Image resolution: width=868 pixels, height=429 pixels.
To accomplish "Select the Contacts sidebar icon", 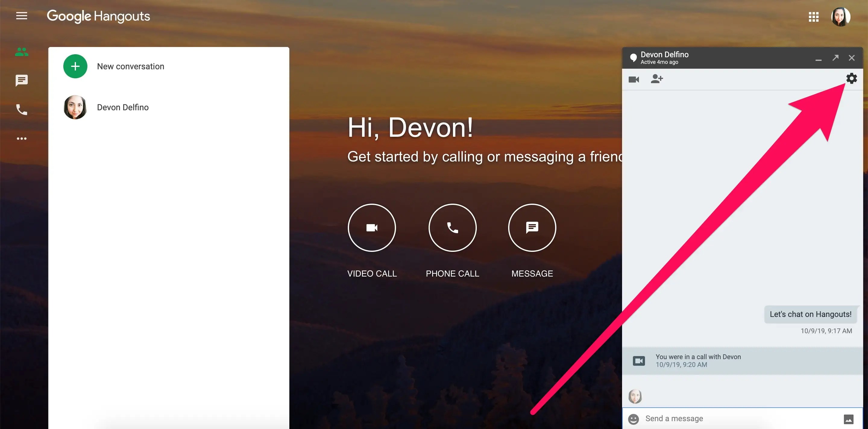I will (x=22, y=52).
